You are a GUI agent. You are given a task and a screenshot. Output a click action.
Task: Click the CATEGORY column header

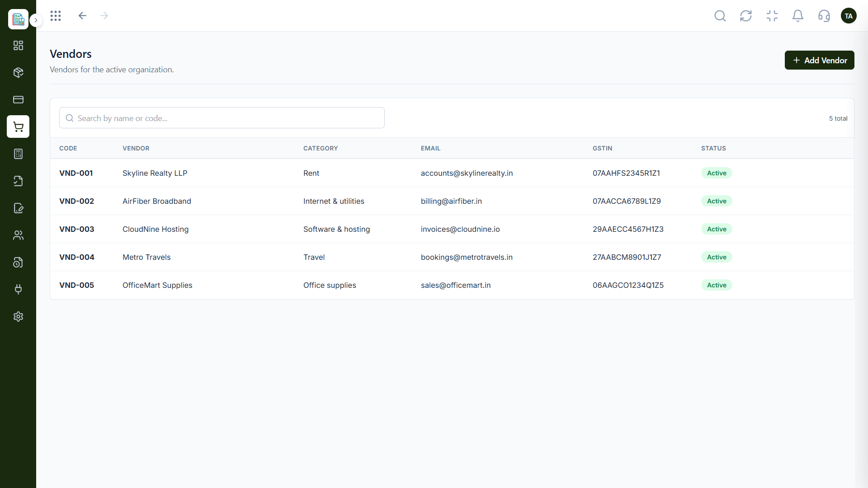[321, 148]
